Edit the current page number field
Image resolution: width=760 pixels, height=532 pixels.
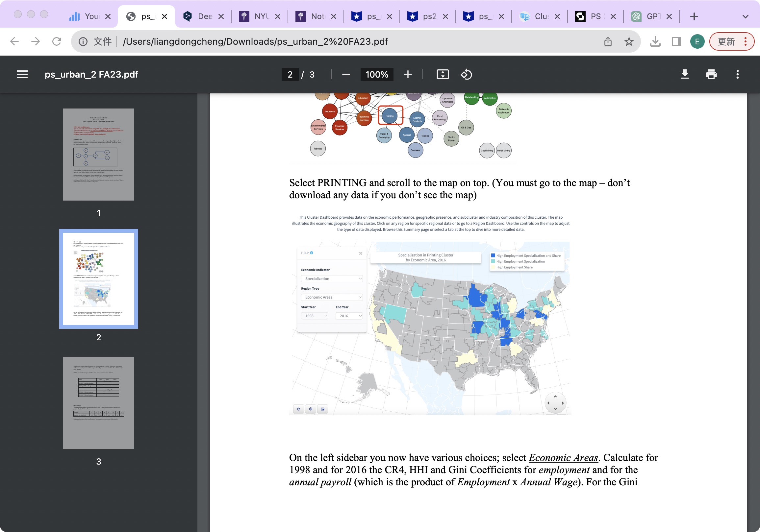[x=290, y=74]
